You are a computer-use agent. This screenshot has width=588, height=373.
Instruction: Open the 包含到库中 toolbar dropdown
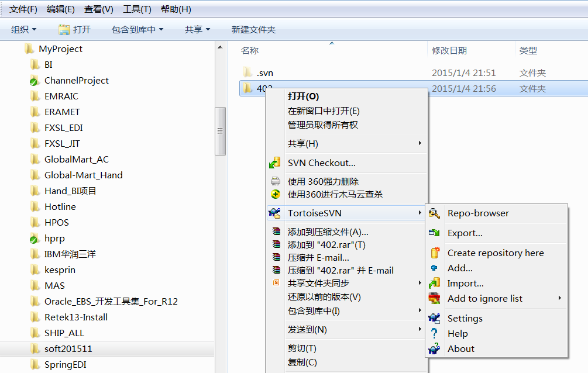pyautogui.click(x=137, y=29)
